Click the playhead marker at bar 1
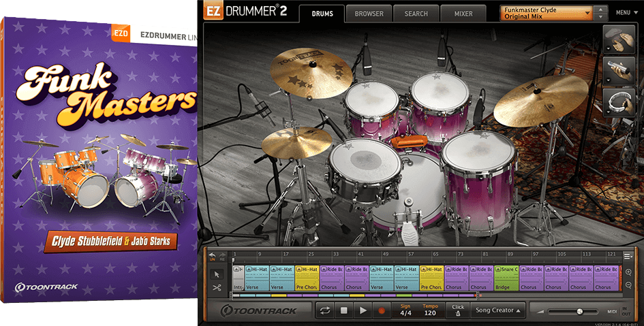The image size is (644, 326). coord(233,260)
